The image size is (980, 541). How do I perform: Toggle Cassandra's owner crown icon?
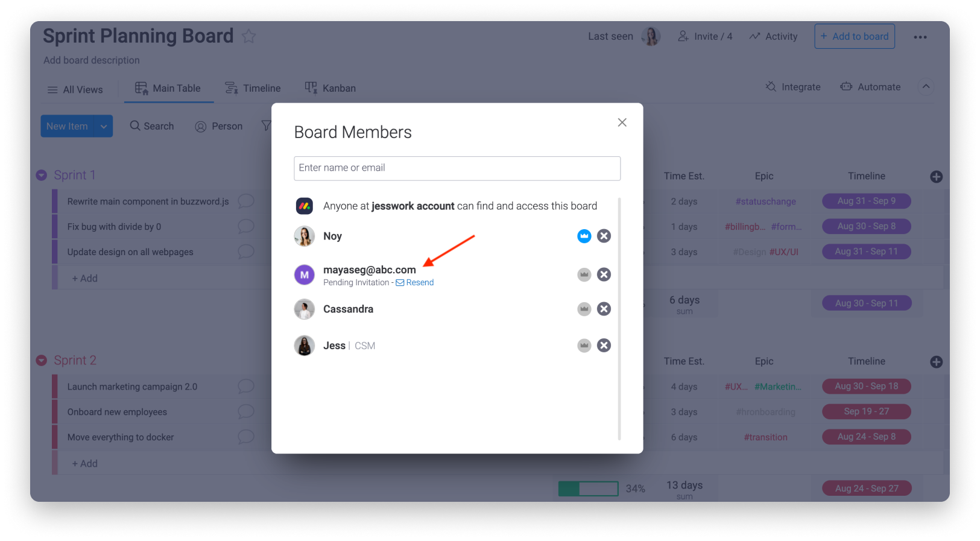pyautogui.click(x=584, y=309)
